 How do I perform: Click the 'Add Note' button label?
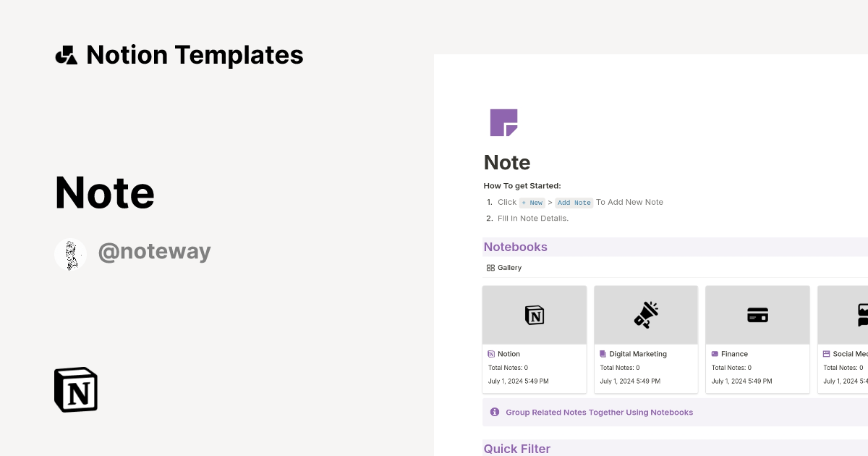pos(574,203)
